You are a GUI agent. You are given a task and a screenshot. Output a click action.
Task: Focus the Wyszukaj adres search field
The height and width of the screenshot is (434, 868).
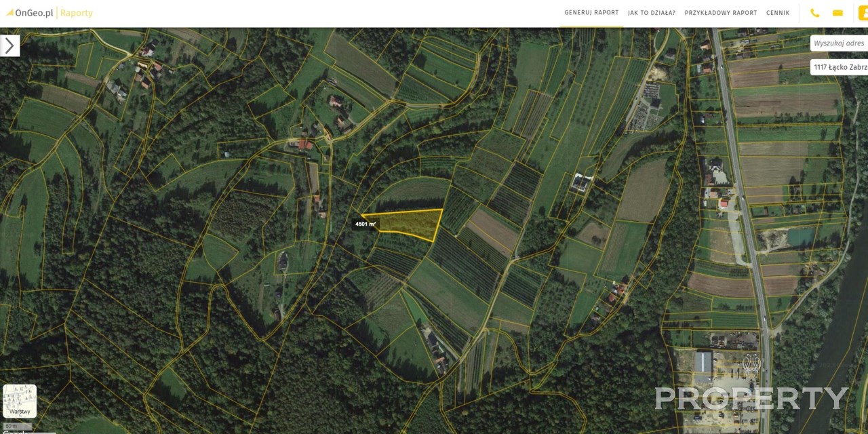coord(840,43)
